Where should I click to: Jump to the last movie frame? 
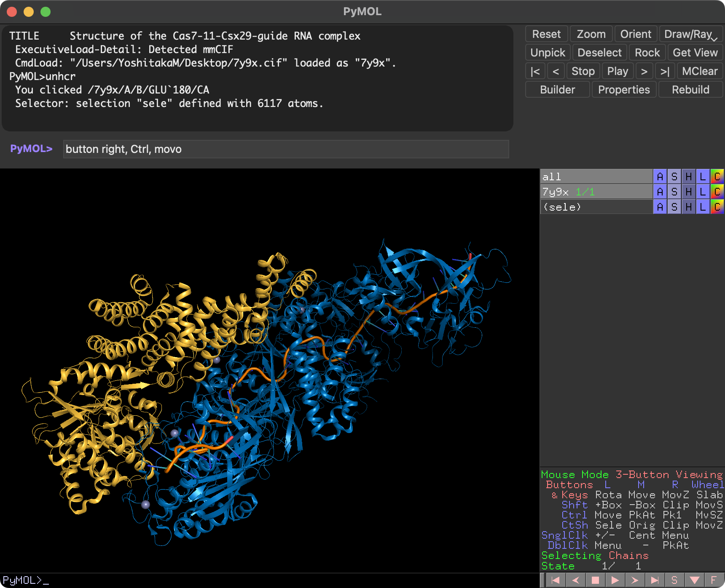tap(654, 580)
